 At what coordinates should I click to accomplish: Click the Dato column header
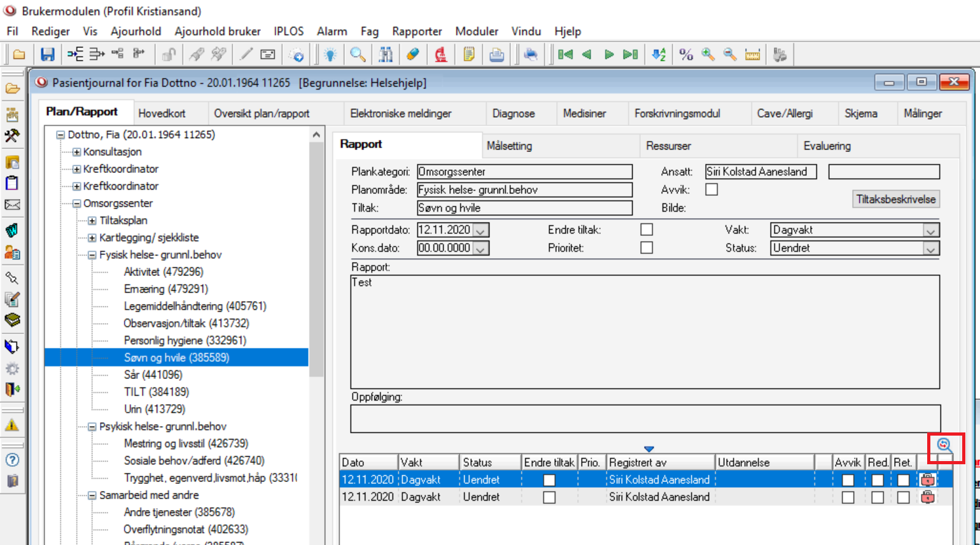(368, 462)
